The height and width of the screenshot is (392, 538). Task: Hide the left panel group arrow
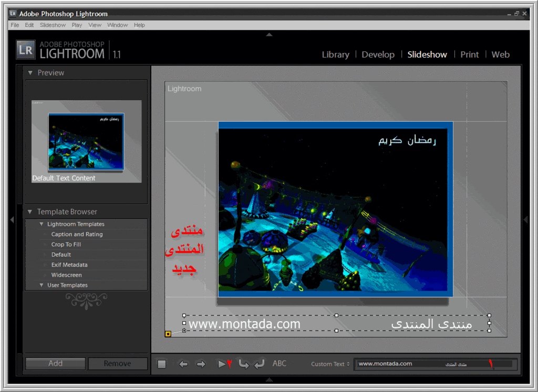(x=12, y=220)
